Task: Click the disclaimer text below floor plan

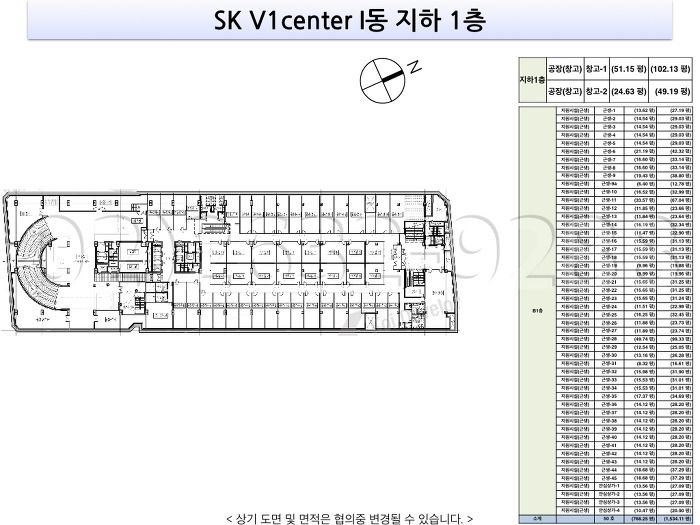Action: pyautogui.click(x=350, y=519)
